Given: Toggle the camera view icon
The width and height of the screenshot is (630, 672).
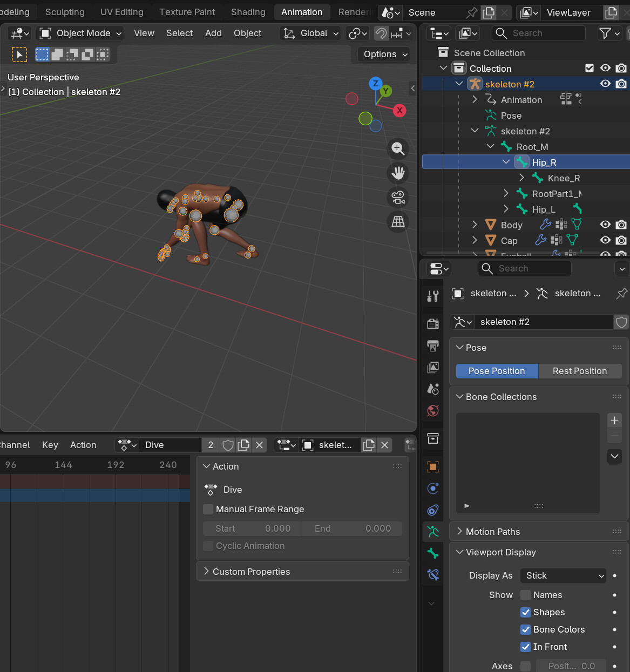Looking at the screenshot, I should pyautogui.click(x=398, y=198).
